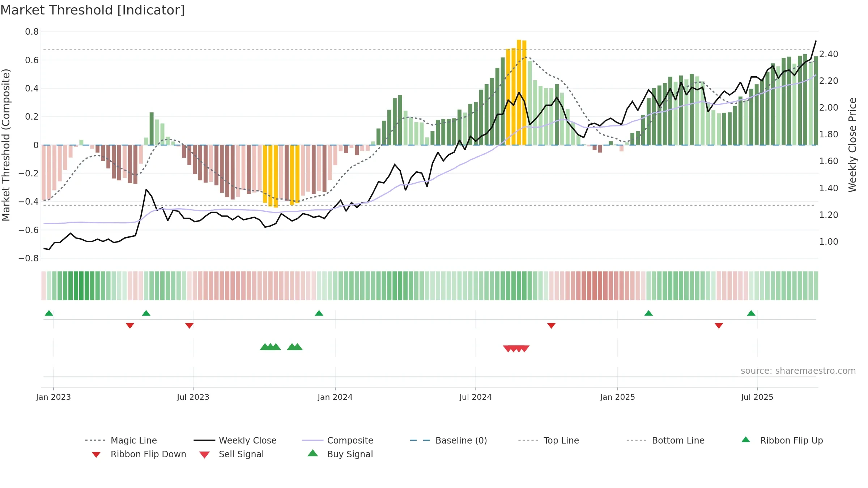Viewport: 868px width, 488px height.
Task: Click the ribbon flip up marker just before Jul 2025
Action: click(x=751, y=313)
